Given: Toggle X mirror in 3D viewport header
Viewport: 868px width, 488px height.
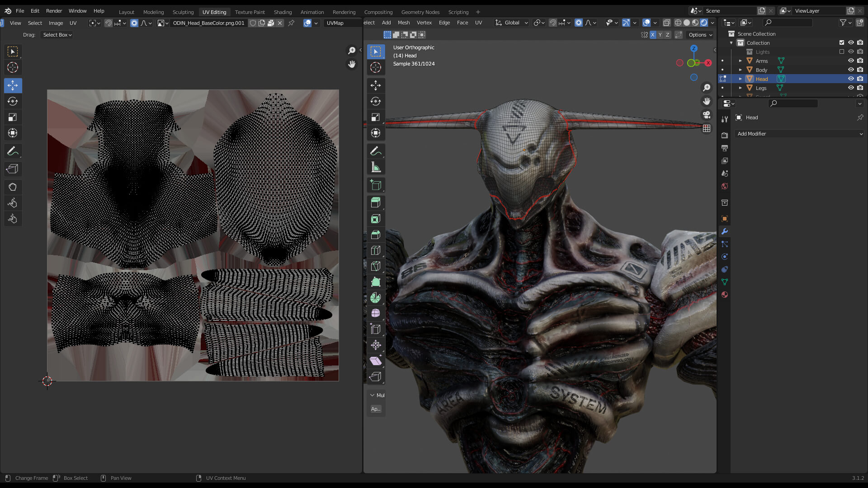Looking at the screenshot, I should 653,35.
